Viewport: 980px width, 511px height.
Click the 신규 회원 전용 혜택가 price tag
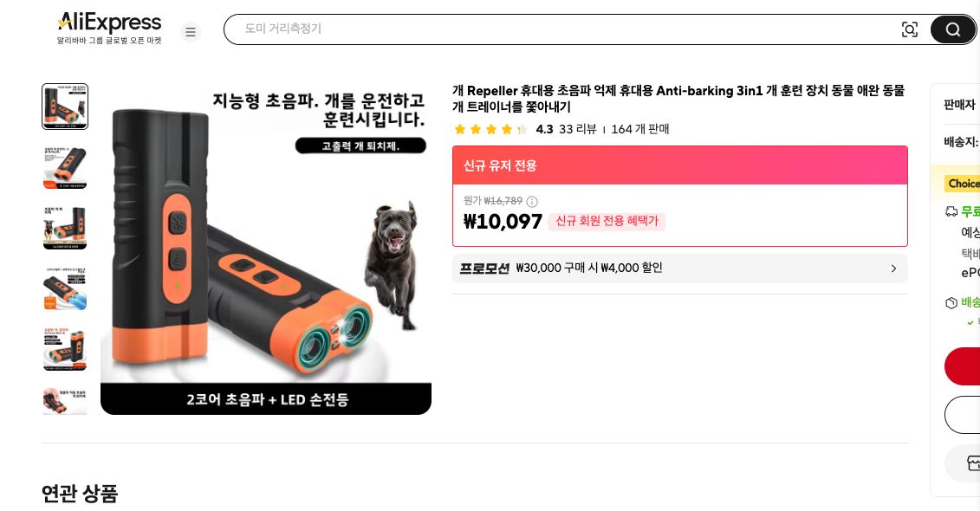point(607,221)
